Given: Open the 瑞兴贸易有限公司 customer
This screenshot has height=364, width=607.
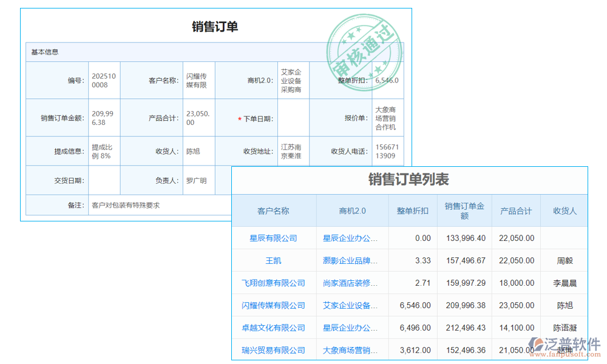Looking at the screenshot, I should [x=274, y=350].
